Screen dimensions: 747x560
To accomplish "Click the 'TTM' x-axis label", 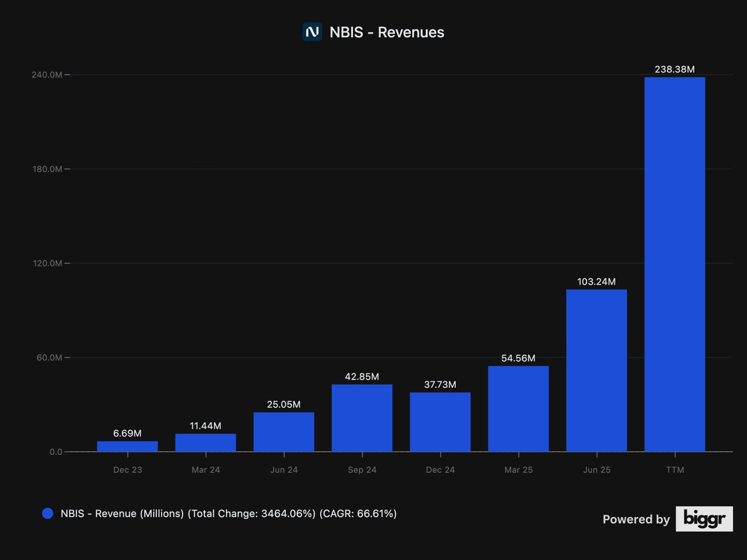I will tap(675, 470).
